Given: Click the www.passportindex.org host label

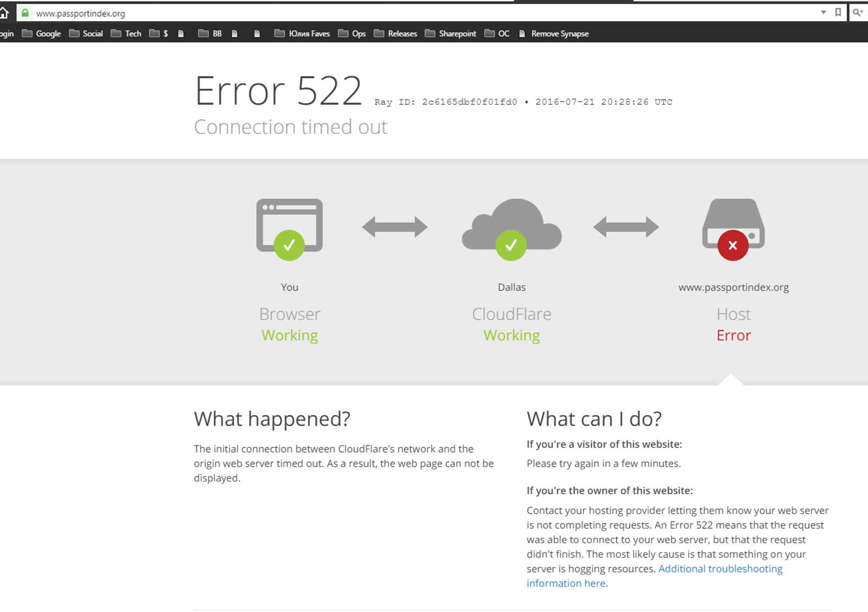Looking at the screenshot, I should (733, 287).
